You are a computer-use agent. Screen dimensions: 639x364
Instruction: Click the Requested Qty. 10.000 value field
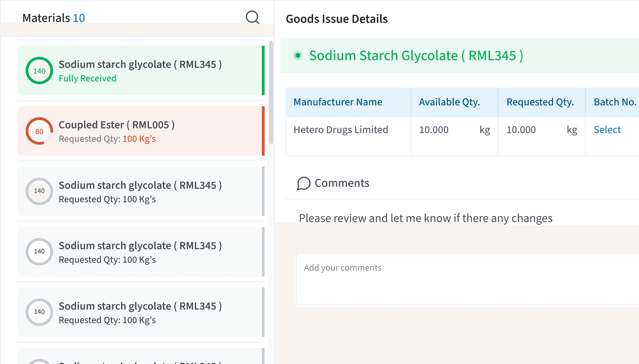click(521, 130)
